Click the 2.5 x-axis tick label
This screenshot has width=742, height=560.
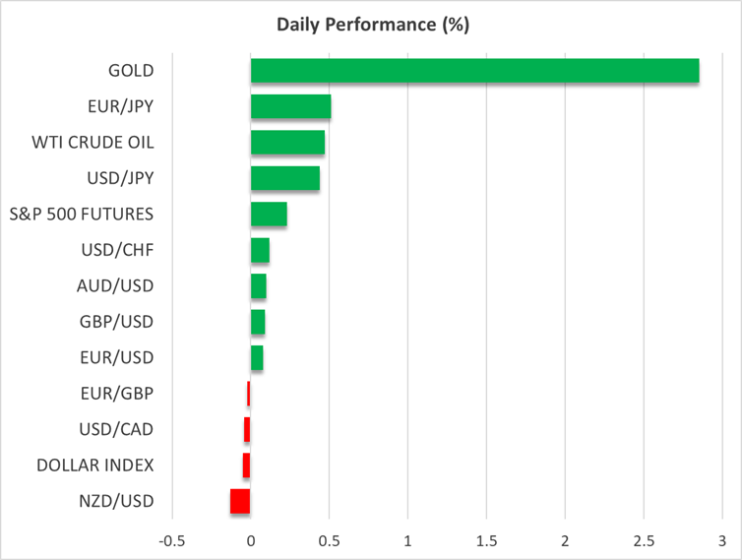(643, 540)
